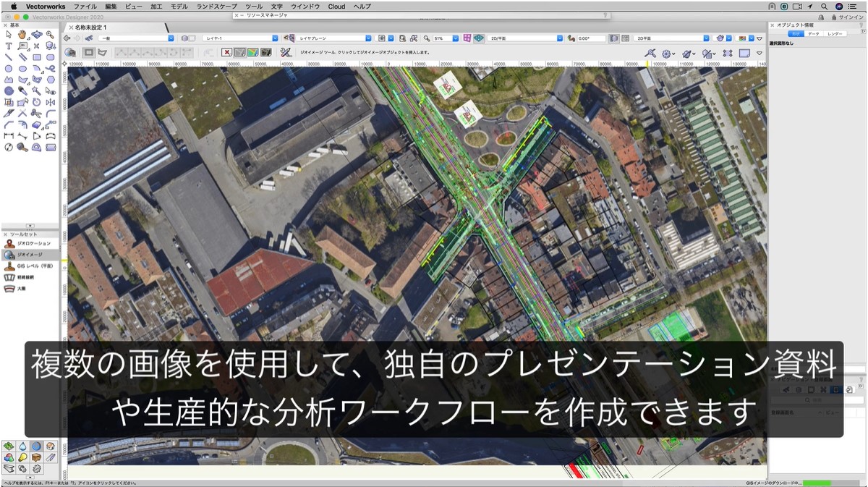Choose the GIS レベル (平面) tool
The width and height of the screenshot is (868, 487).
pyautogui.click(x=29, y=266)
